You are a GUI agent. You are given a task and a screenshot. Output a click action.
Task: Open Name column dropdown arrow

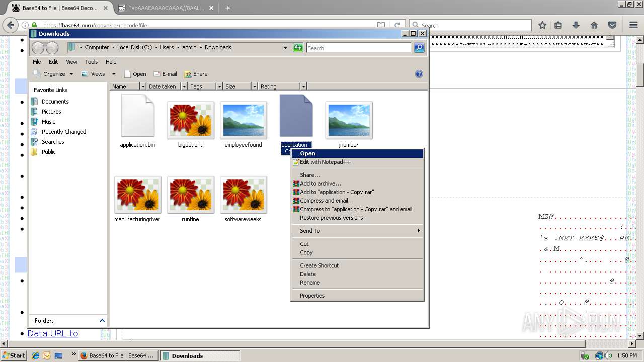(x=143, y=86)
